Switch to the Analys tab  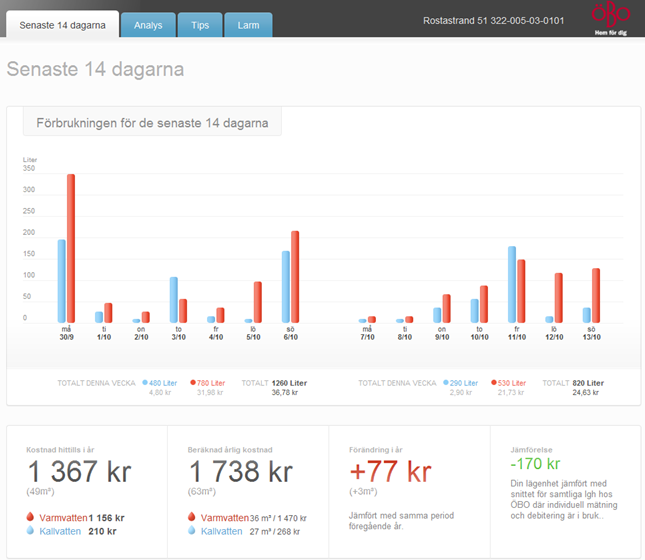[x=148, y=24]
